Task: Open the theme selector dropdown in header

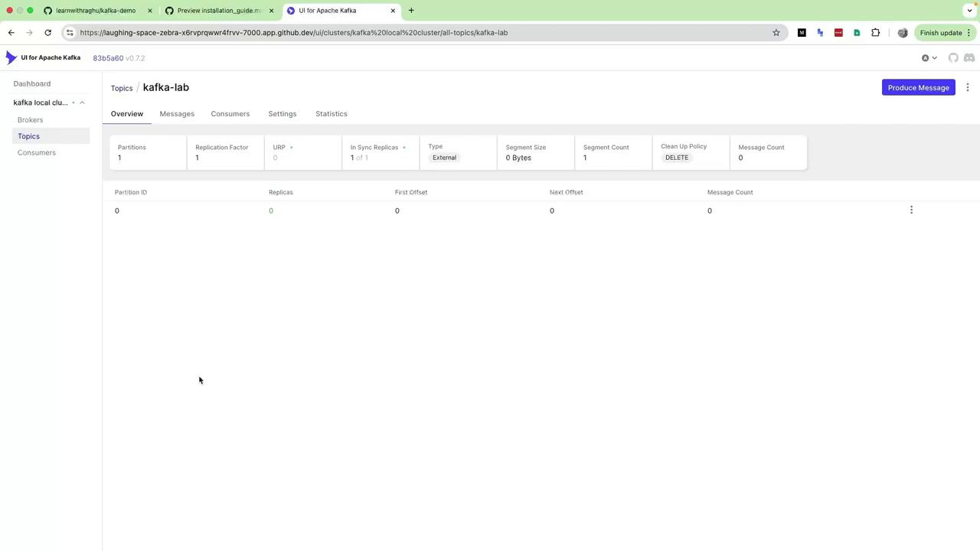Action: pyautogui.click(x=929, y=58)
